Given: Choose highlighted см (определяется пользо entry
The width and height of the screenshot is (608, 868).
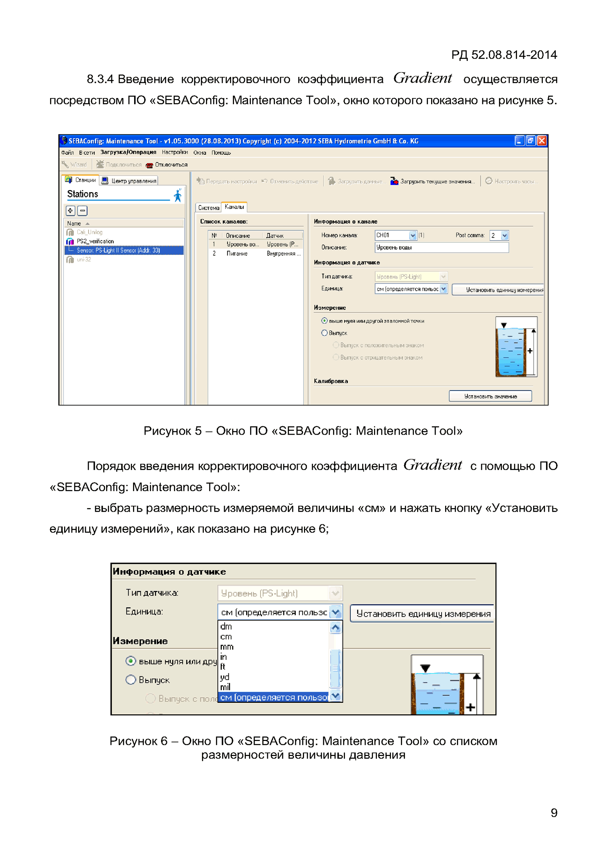Looking at the screenshot, I should click(274, 697).
